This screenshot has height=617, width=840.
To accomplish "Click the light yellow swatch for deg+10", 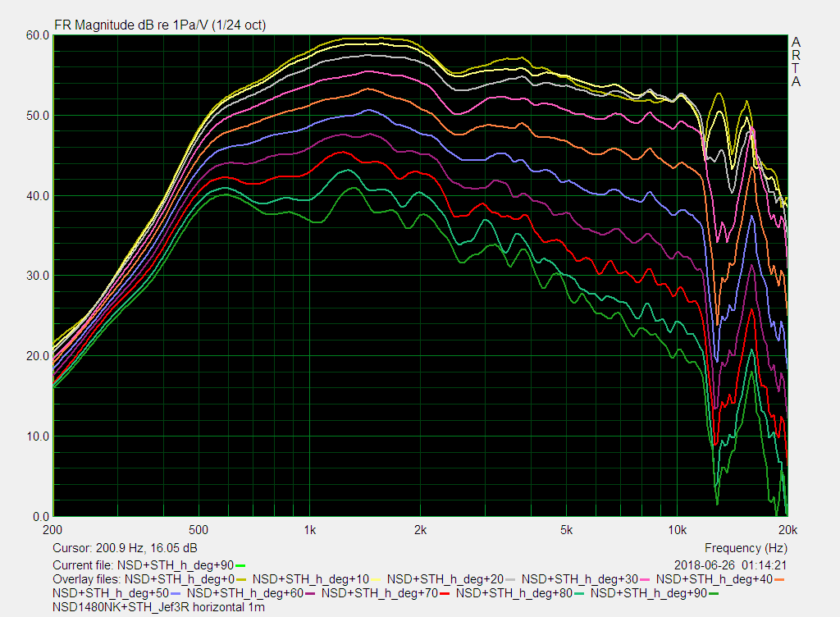I will tap(376, 579).
